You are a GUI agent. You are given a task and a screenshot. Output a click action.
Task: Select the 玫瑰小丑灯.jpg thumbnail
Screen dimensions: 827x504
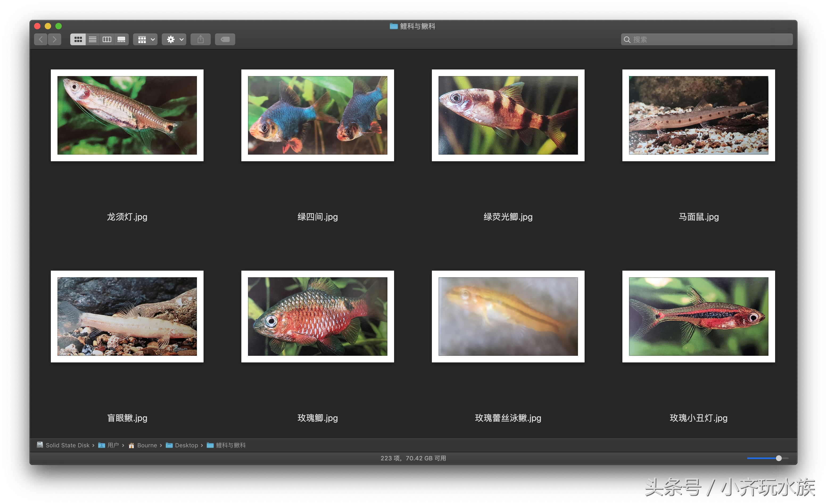pos(699,316)
